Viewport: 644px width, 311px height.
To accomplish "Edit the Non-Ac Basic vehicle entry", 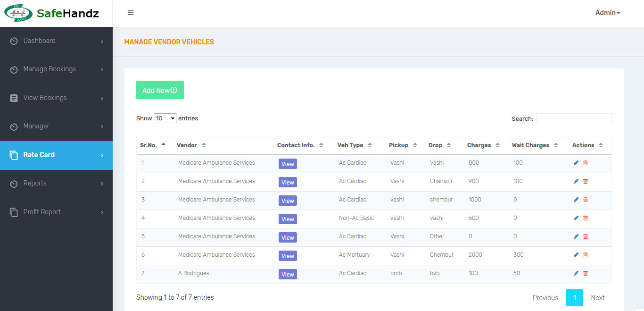I will [576, 218].
